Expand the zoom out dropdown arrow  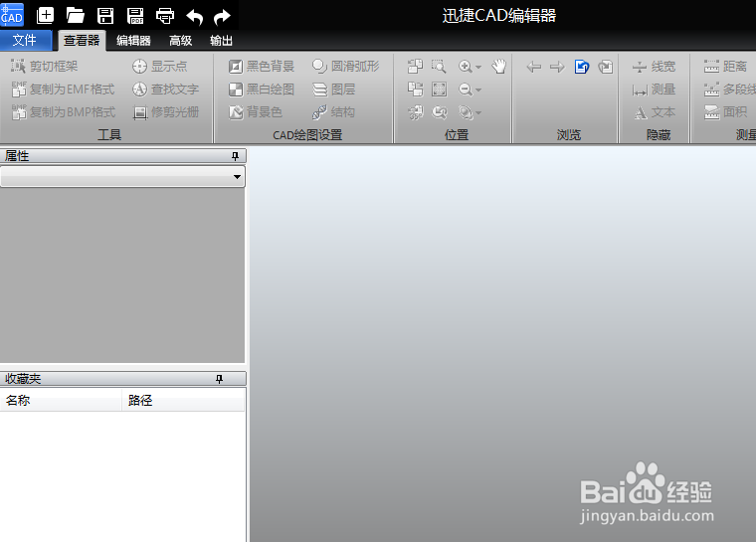(478, 90)
